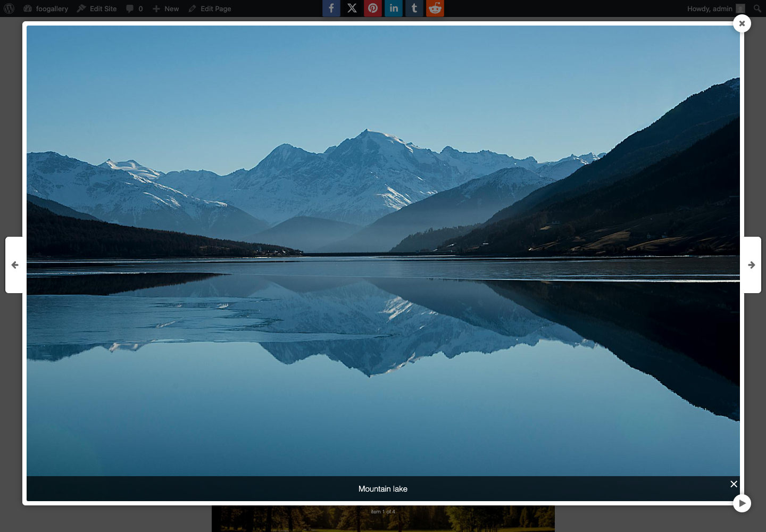Share image on Reddit
Viewport: 766px width, 532px height.
(x=435, y=8)
